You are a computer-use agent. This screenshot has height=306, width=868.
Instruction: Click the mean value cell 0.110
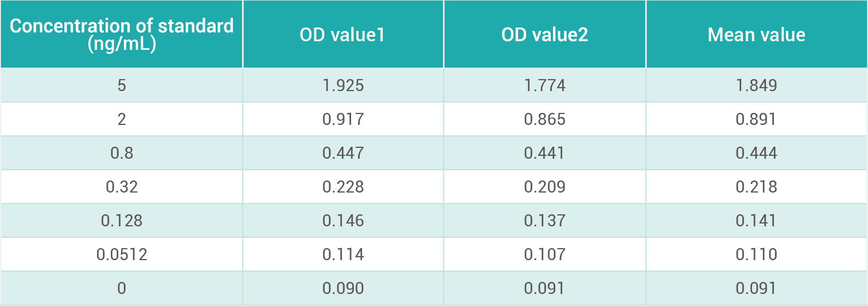coord(756,254)
